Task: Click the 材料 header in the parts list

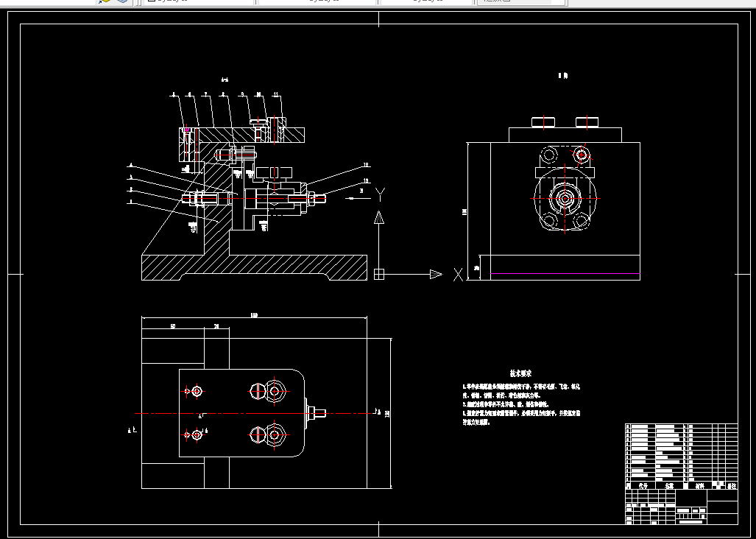Action: (x=699, y=486)
